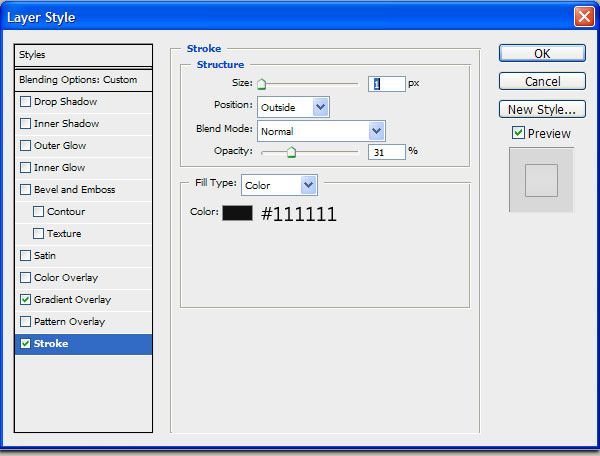
Task: Select the Inner Shadow style label
Action: (67, 124)
